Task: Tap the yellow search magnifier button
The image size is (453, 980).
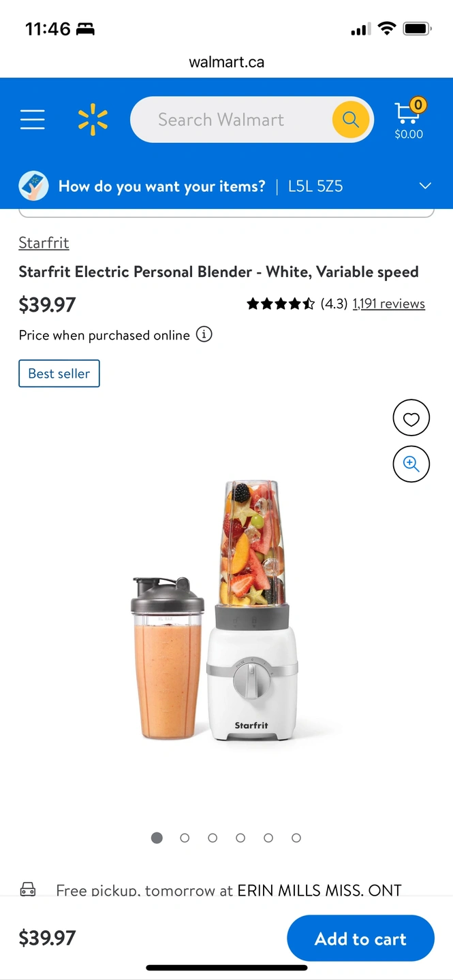Action: pyautogui.click(x=351, y=120)
